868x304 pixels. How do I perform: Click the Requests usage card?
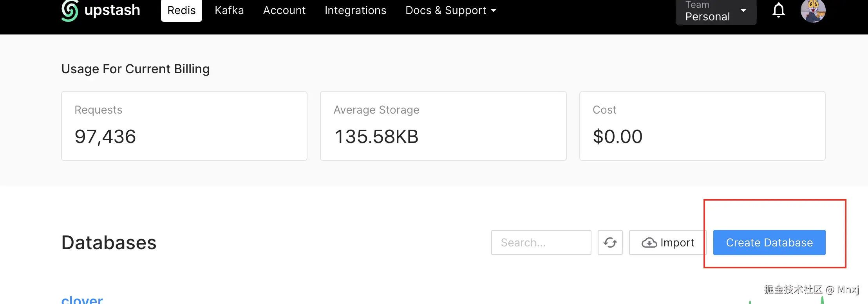[x=184, y=126]
